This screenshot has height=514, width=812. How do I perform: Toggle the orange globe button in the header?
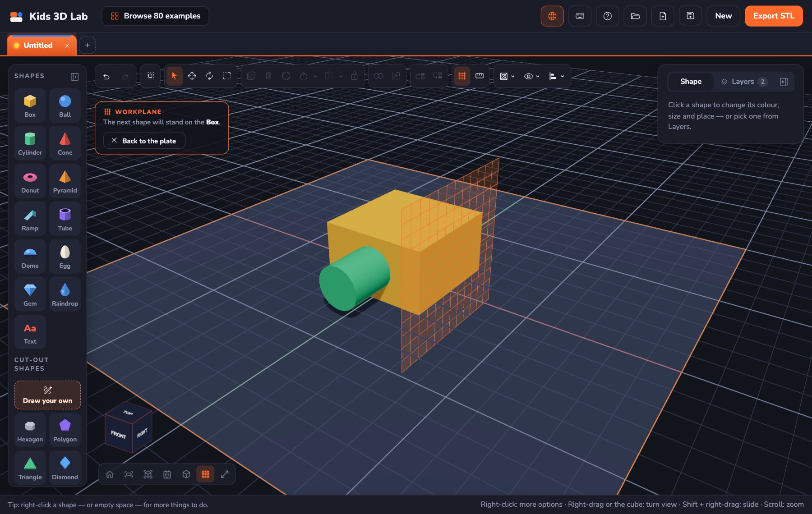[552, 16]
